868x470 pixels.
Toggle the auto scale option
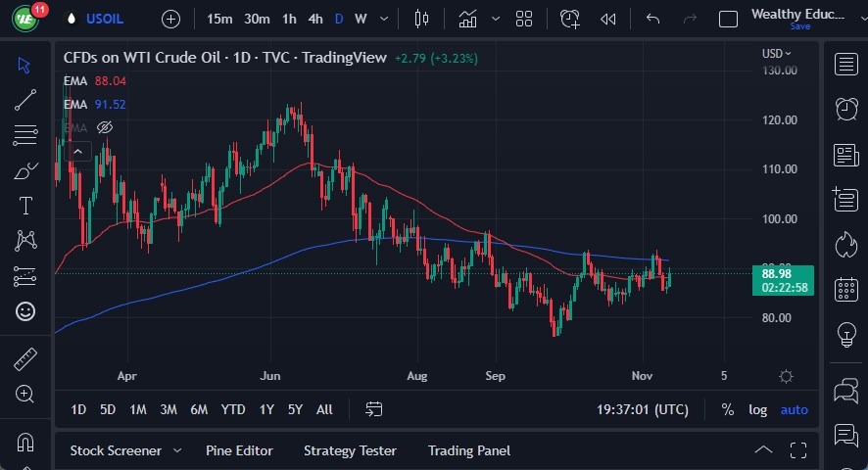[794, 409]
